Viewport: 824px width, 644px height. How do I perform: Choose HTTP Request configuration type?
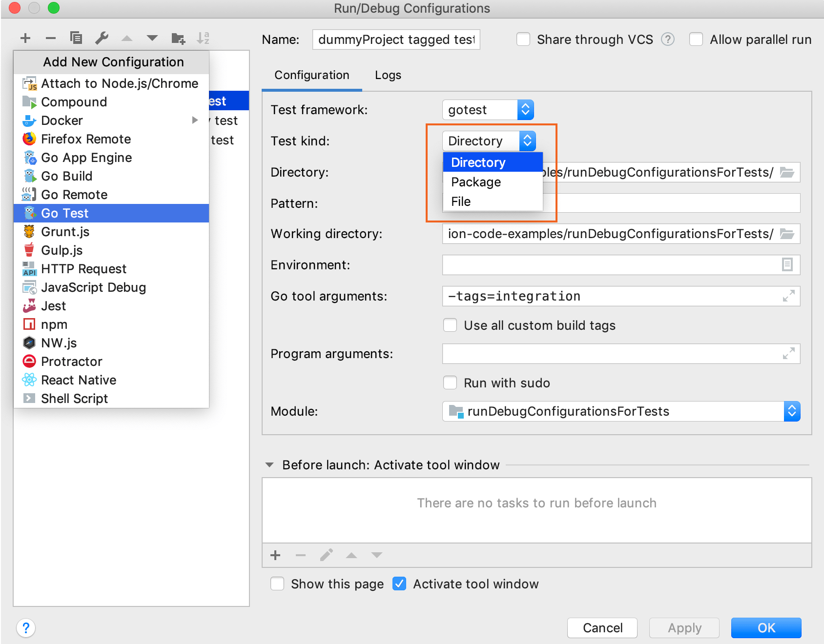point(111,269)
